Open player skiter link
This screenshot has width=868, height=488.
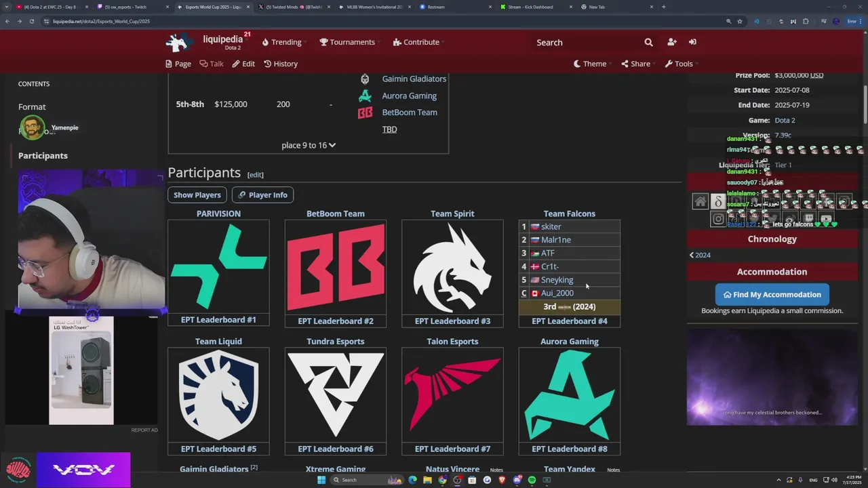pyautogui.click(x=551, y=226)
